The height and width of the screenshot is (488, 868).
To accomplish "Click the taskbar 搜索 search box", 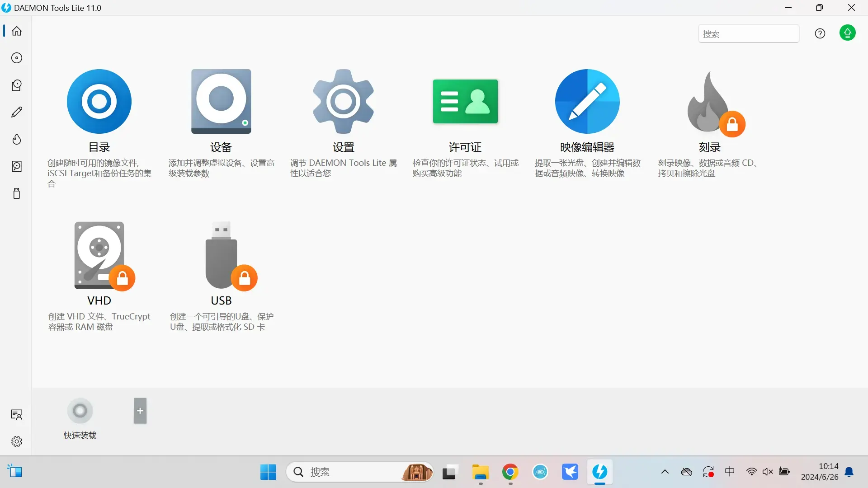I will click(360, 472).
